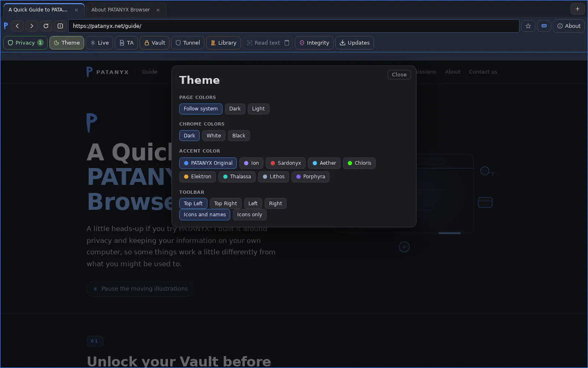Open the Guide link in page header
The width and height of the screenshot is (588, 368).
point(150,72)
